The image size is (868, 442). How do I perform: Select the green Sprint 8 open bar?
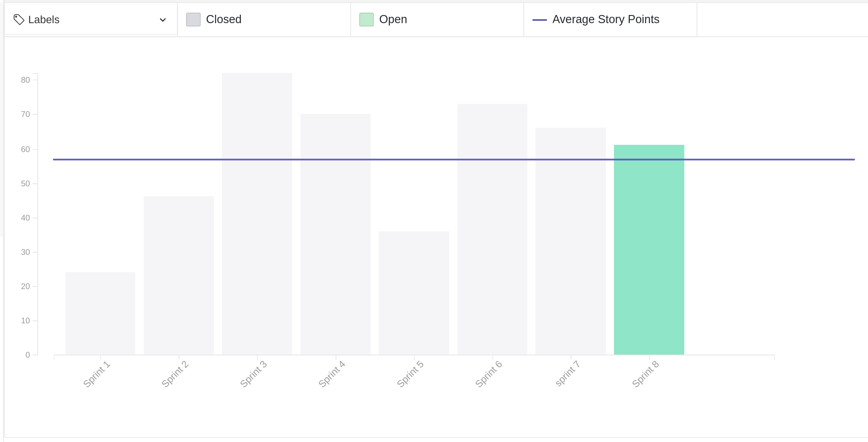[x=649, y=250]
